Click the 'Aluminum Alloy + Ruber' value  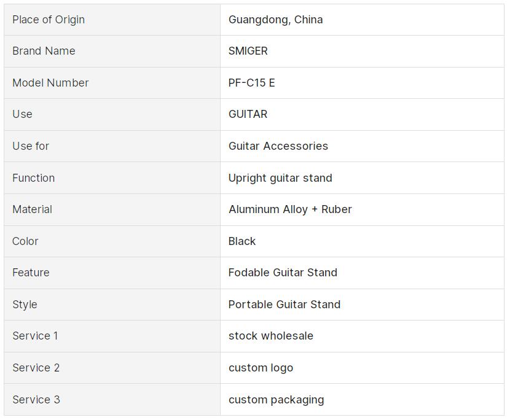click(290, 209)
